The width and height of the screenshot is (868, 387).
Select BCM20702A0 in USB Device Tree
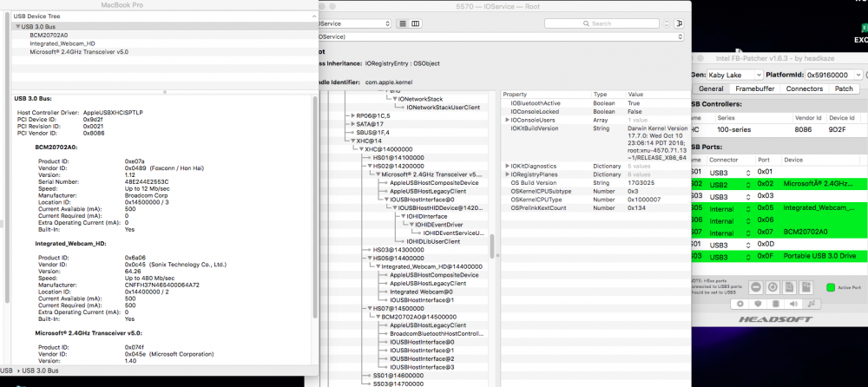pyautogui.click(x=49, y=35)
